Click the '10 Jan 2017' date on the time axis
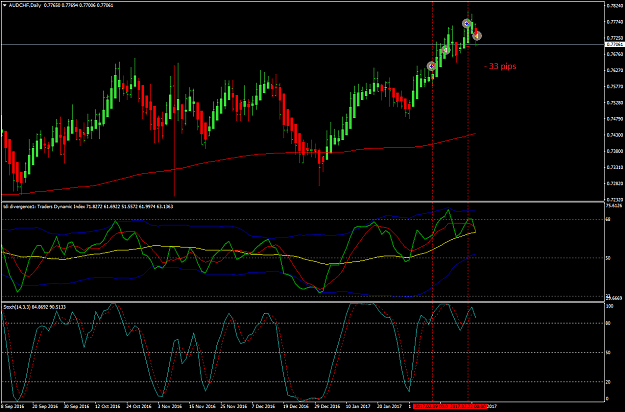This screenshot has height=412, width=625. pyautogui.click(x=358, y=406)
